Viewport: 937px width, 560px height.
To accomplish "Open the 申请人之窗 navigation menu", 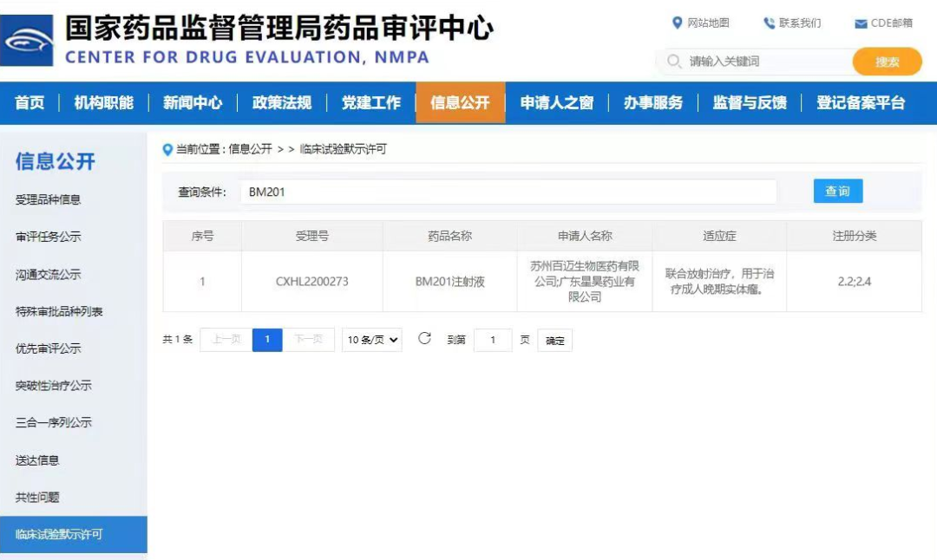I will [x=555, y=102].
